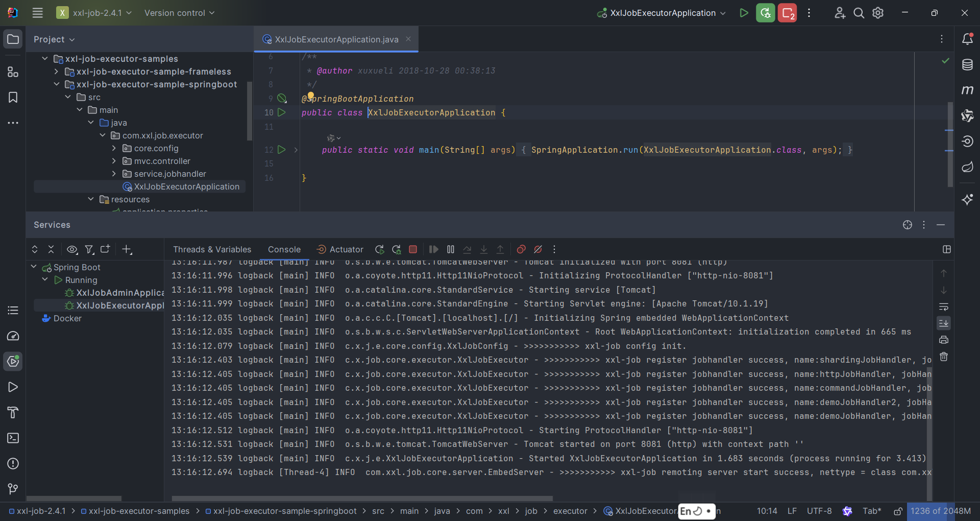
Task: Toggle soft-wrap in the console
Action: [944, 307]
